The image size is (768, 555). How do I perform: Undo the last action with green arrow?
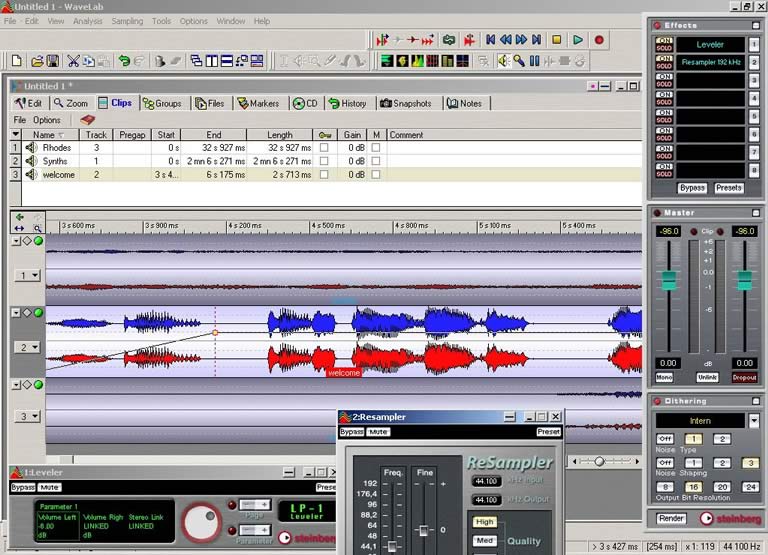pyautogui.click(x=124, y=61)
